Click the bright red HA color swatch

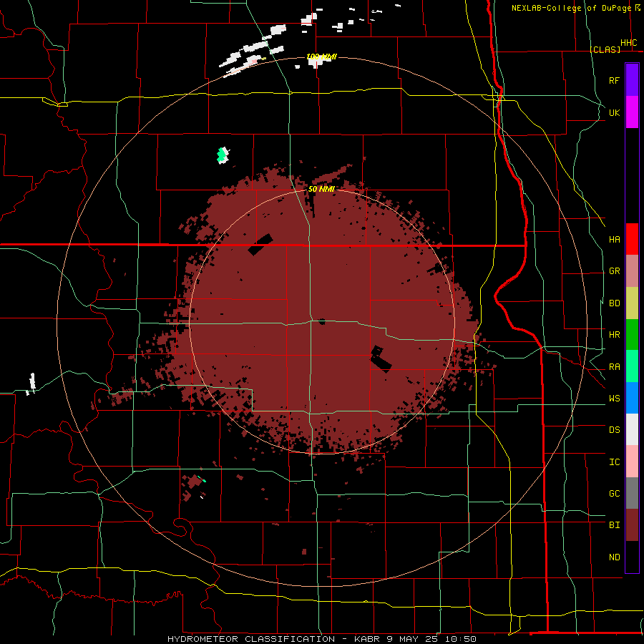tap(632, 239)
